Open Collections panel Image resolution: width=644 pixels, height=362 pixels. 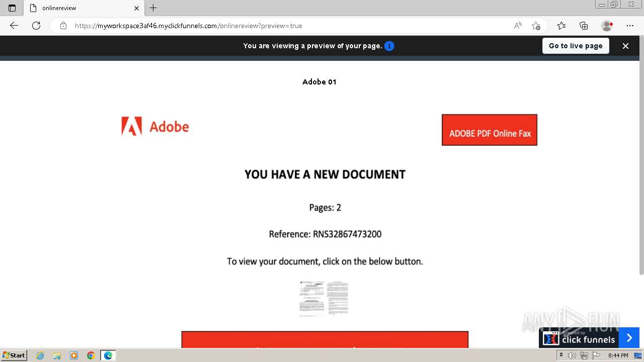(584, 26)
